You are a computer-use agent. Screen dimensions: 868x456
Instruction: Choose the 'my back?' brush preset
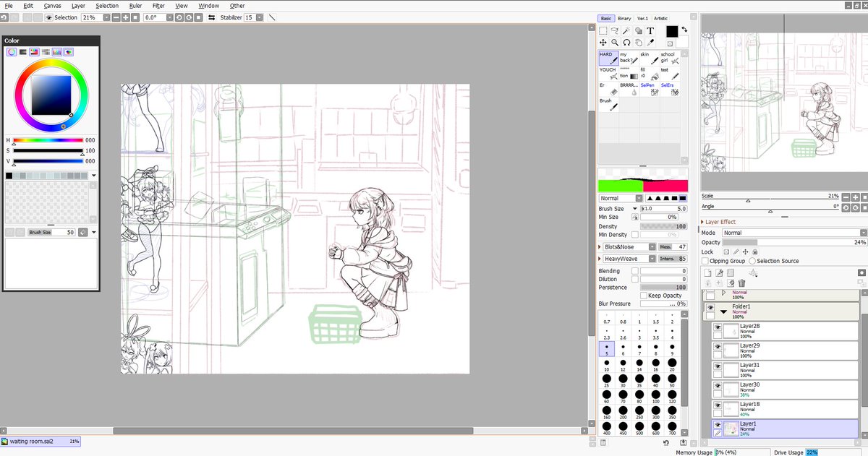coord(628,59)
